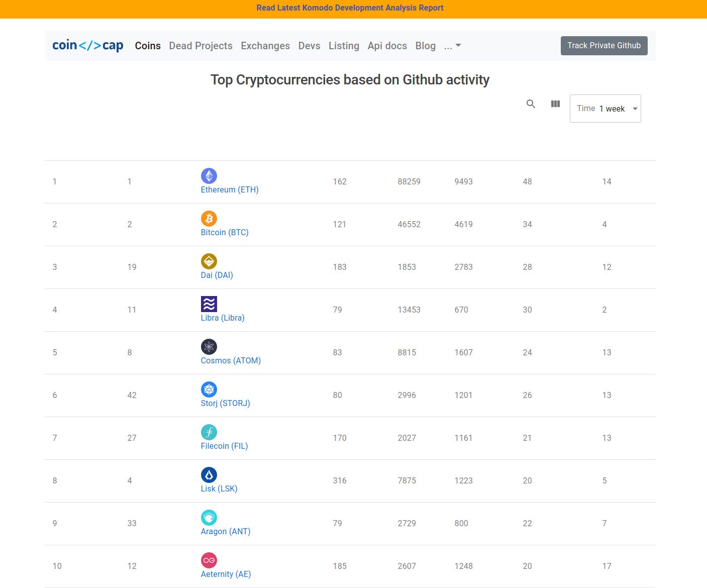Click the page heading about Github activity
The height and width of the screenshot is (588, 707).
(350, 80)
